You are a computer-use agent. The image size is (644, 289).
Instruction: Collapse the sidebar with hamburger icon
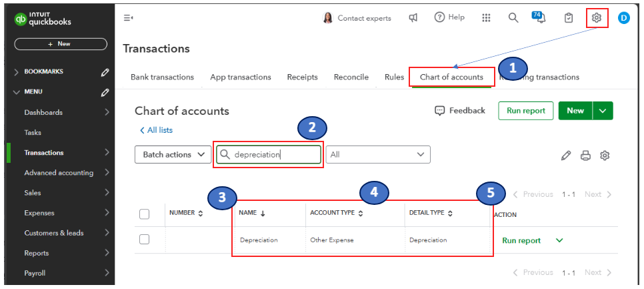coord(128,17)
